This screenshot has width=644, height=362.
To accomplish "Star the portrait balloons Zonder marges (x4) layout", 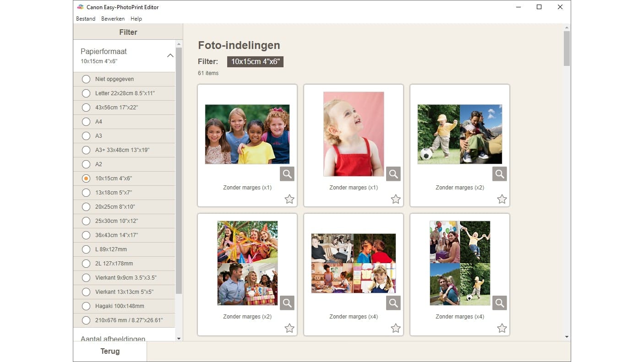I will tap(502, 328).
